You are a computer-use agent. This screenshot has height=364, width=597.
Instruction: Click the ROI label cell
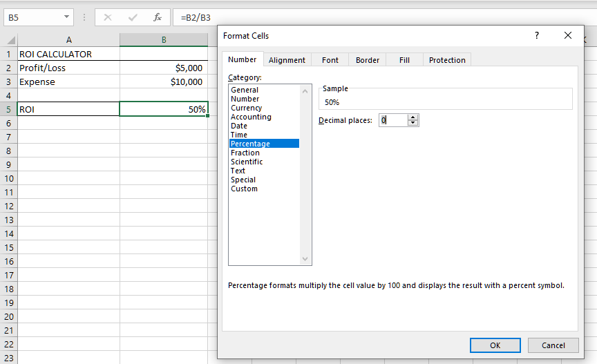[x=68, y=109]
